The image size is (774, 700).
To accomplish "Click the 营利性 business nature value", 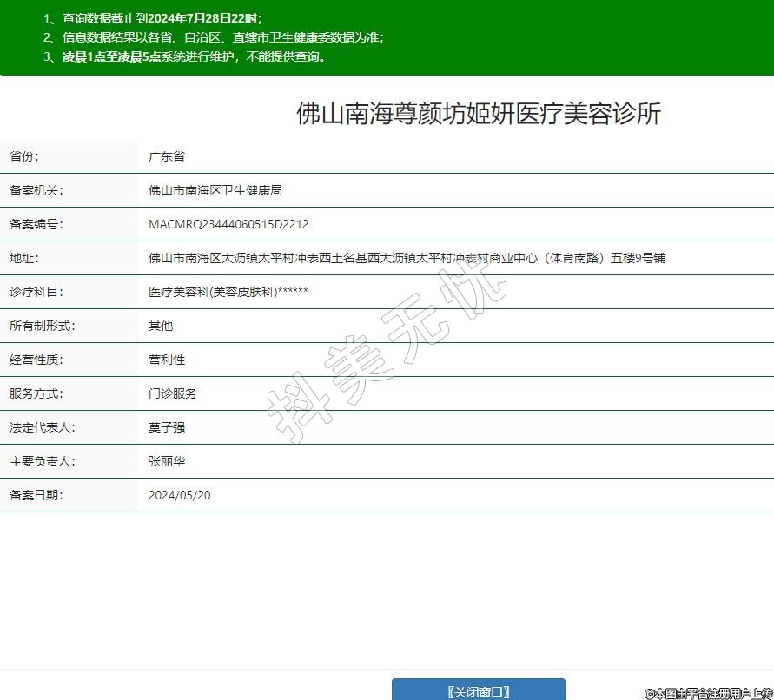I will point(167,360).
